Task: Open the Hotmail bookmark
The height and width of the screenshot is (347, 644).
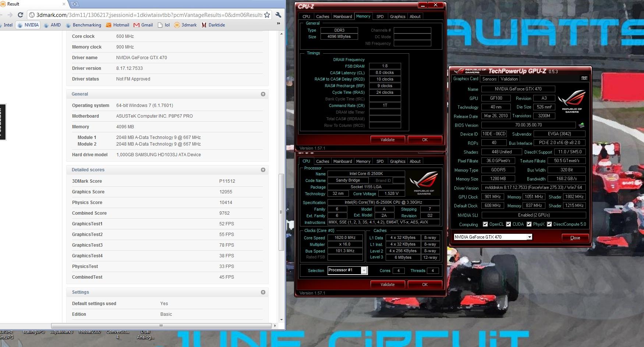Action: 117,25
